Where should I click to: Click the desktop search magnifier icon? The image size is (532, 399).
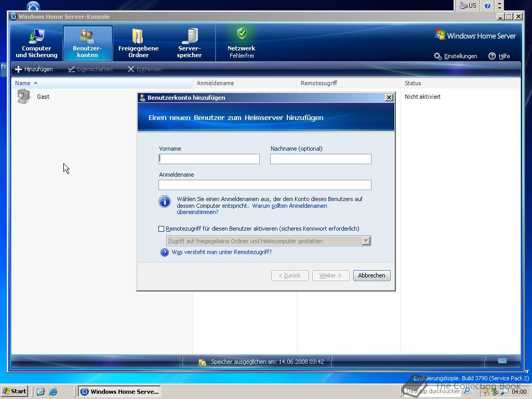[467, 391]
